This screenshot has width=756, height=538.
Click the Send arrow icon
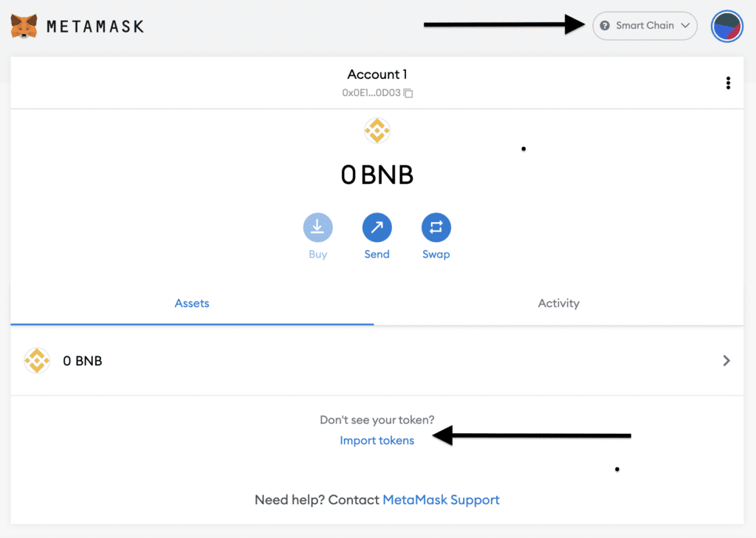tap(377, 227)
